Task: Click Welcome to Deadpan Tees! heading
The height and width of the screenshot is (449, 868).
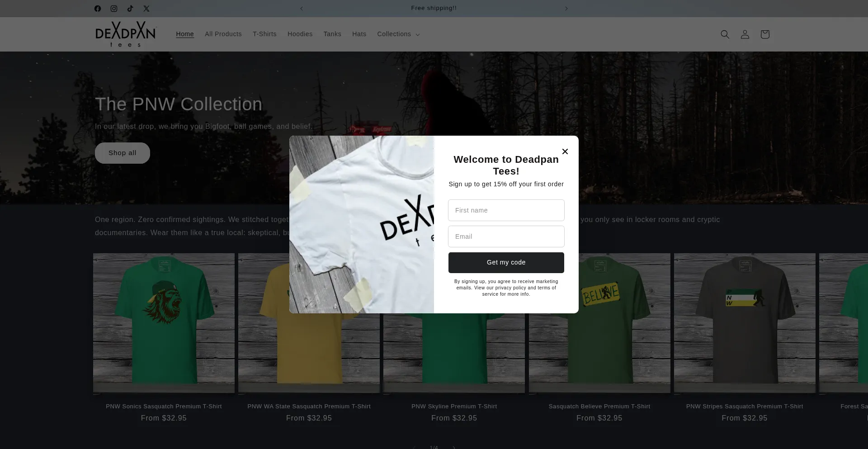Action: (x=506, y=165)
